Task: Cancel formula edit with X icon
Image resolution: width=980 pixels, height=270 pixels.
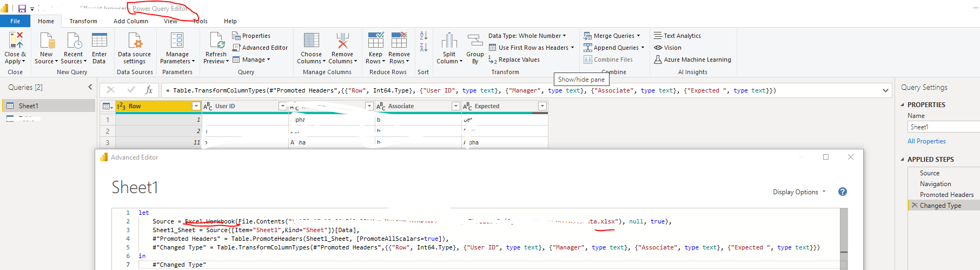Action: point(111,90)
